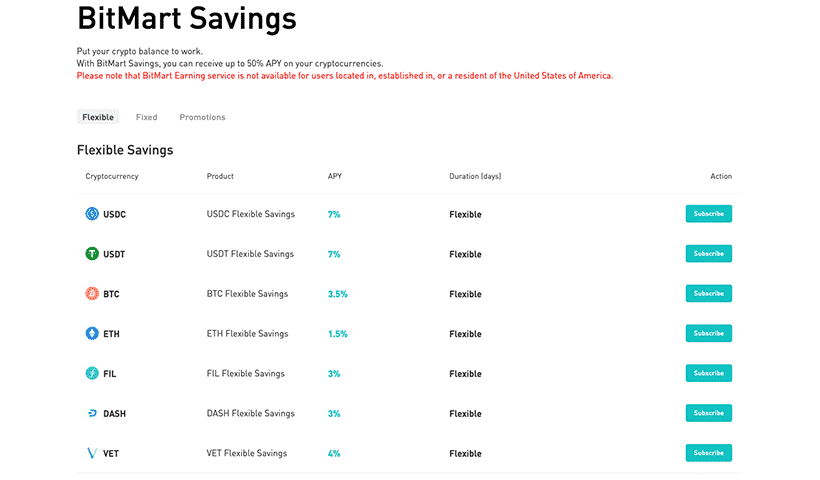Click the Cryptocurrency column header
820x480 pixels.
(x=112, y=176)
